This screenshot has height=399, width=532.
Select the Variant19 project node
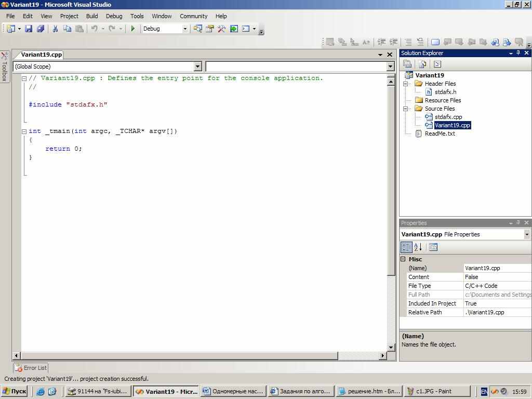[x=430, y=75]
